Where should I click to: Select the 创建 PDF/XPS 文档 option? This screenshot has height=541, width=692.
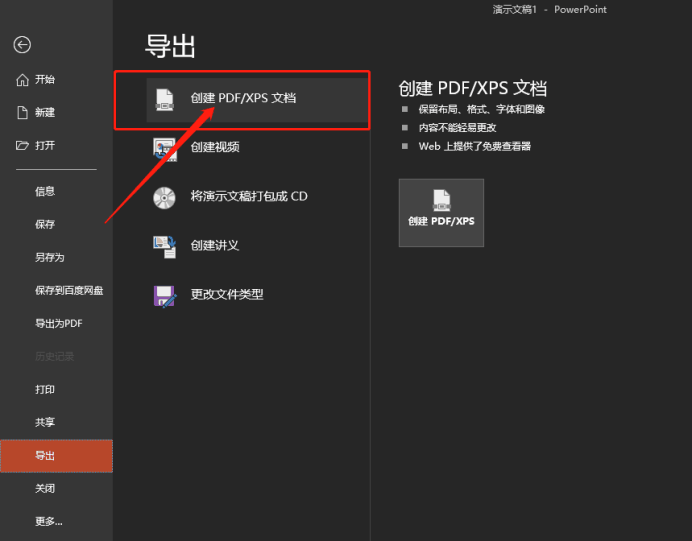pos(258,100)
